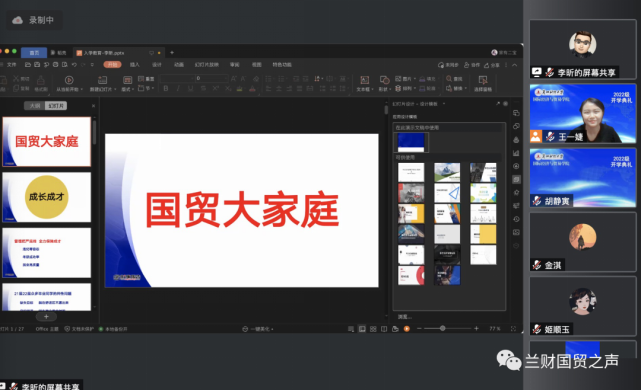641x391 pixels.
Task: Click the Find magnifier icon in ribbon
Action: [x=449, y=79]
